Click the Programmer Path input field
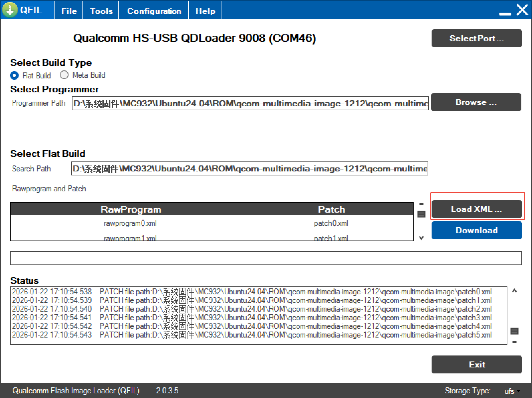532x398 pixels. coord(250,103)
